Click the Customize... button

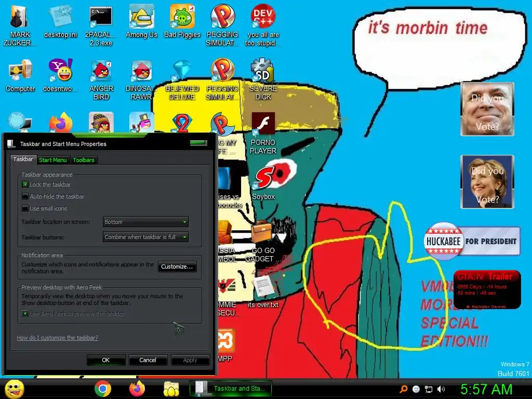[x=177, y=267]
